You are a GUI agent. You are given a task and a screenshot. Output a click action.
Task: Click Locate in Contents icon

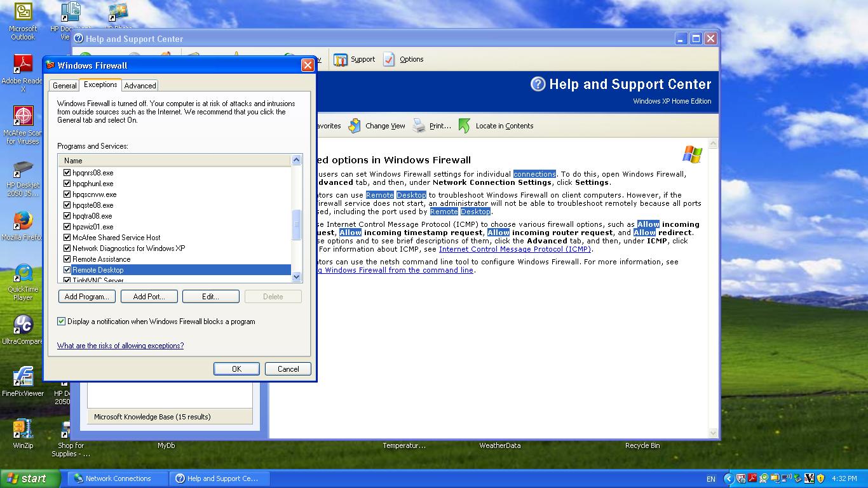pyautogui.click(x=465, y=126)
